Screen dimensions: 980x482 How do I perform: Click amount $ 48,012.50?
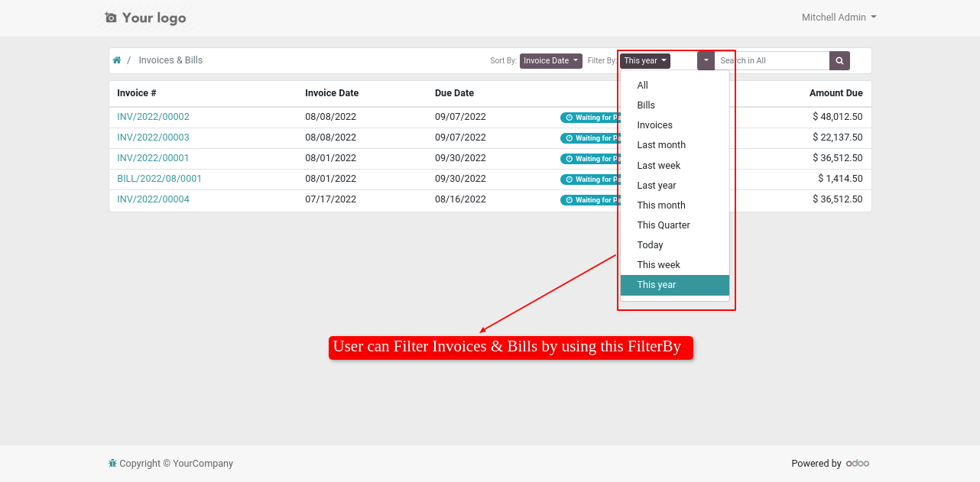click(x=838, y=117)
